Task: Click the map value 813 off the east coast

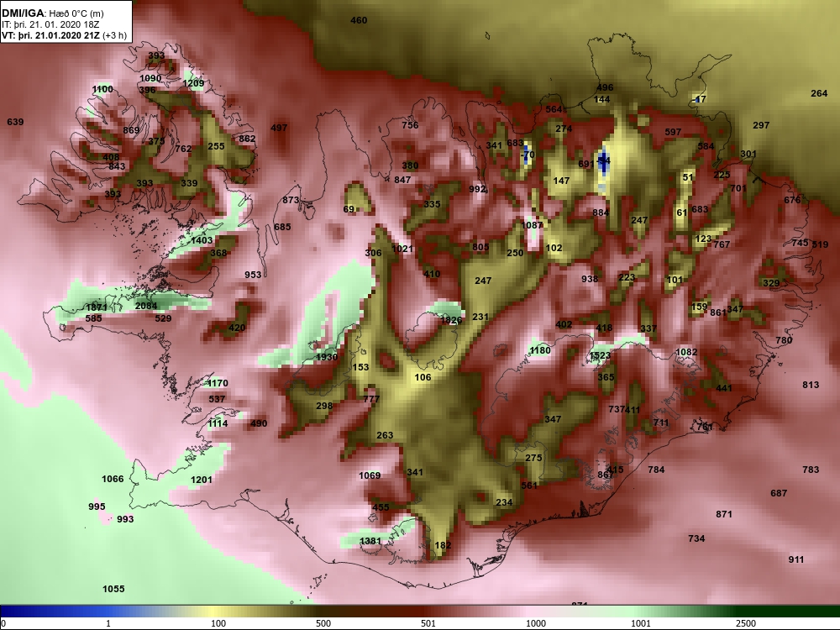Action: [811, 385]
